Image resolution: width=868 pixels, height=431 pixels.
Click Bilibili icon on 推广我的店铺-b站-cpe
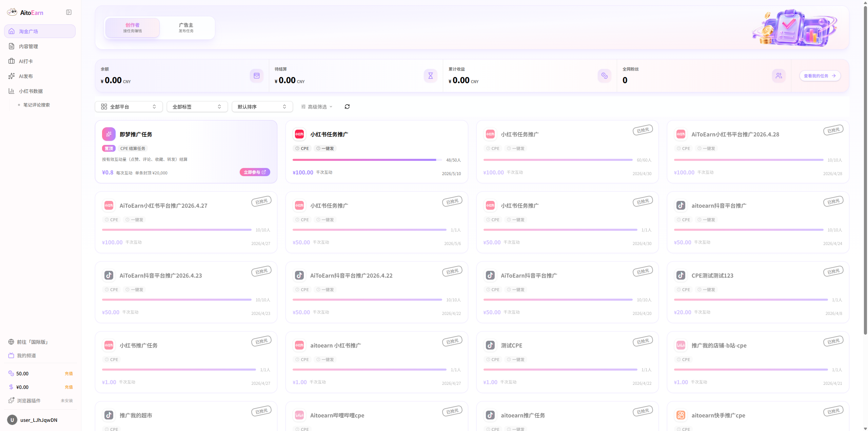681,345
